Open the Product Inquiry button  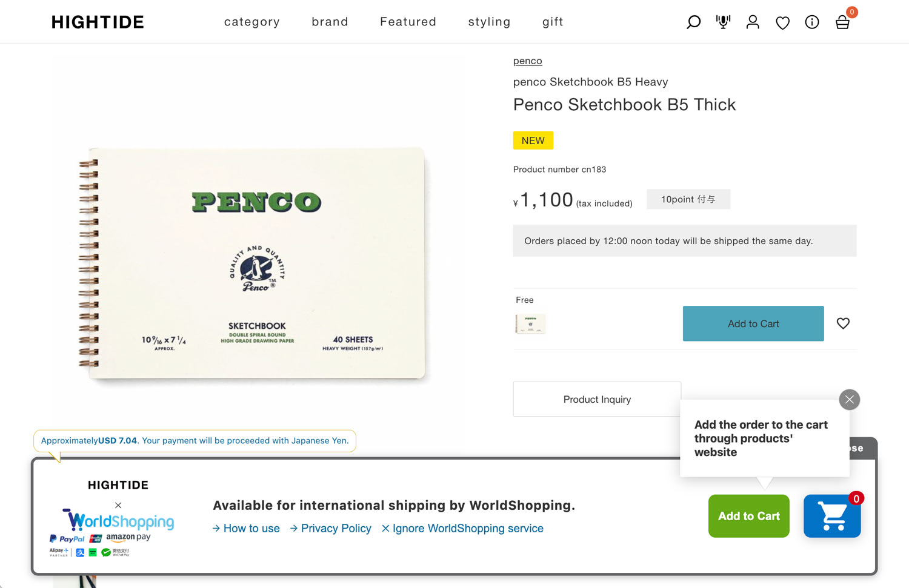pyautogui.click(x=597, y=399)
